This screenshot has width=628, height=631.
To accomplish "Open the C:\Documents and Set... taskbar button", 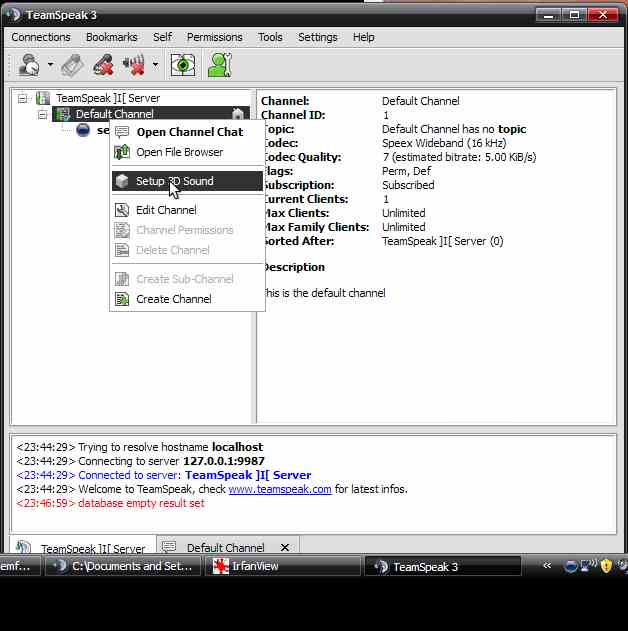I will tap(123, 566).
